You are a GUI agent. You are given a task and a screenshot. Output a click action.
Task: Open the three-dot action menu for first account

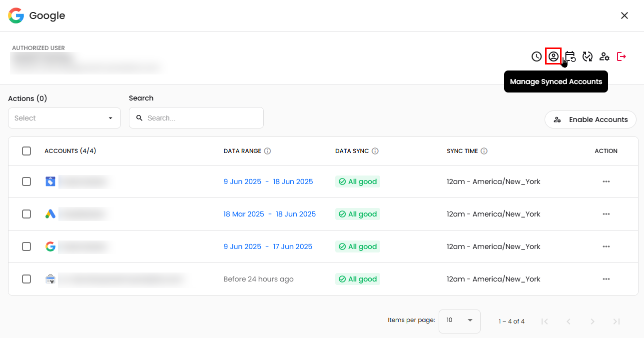(606, 181)
